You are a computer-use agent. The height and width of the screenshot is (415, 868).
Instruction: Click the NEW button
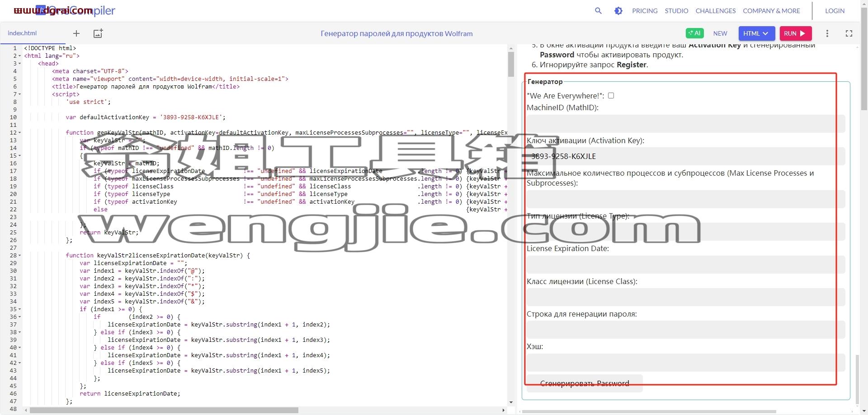pyautogui.click(x=720, y=33)
